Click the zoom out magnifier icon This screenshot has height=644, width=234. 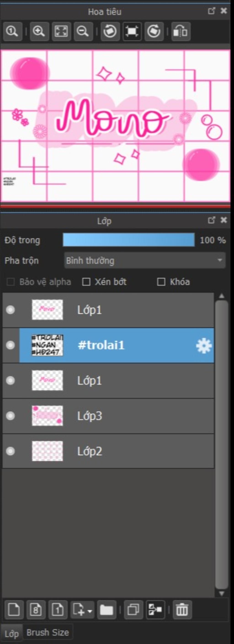[83, 32]
